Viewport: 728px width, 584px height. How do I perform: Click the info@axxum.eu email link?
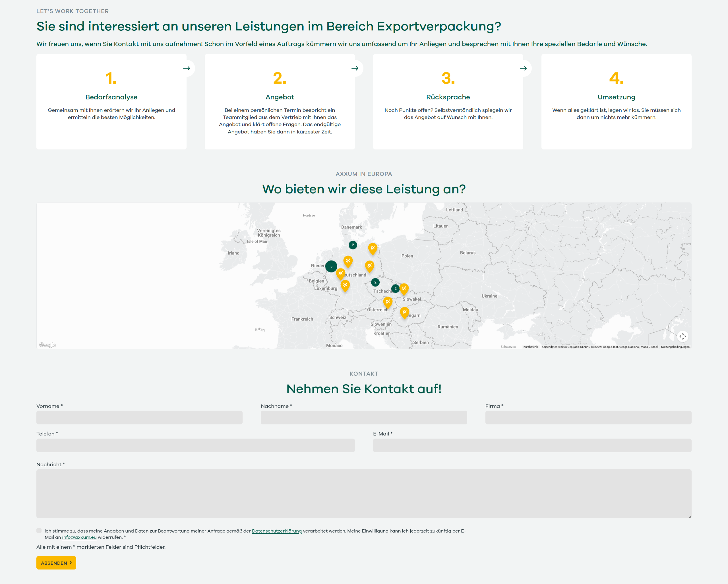79,537
